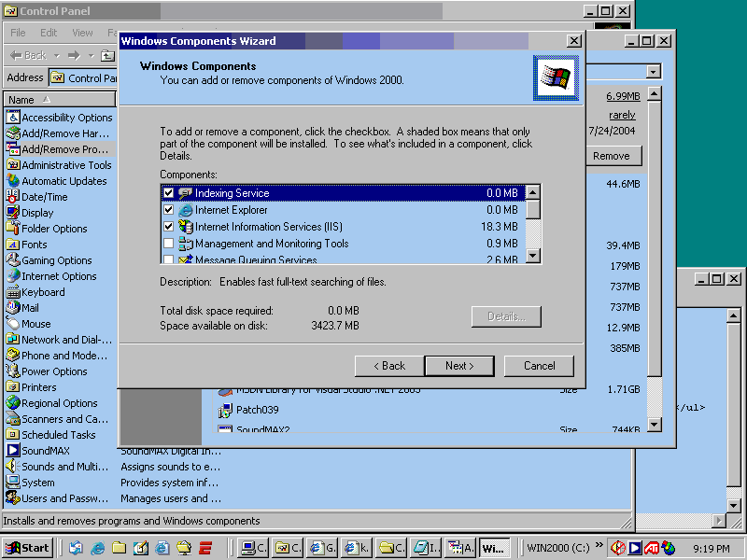Open the Edit menu in Control Panel
This screenshot has height=560, width=747.
49,33
